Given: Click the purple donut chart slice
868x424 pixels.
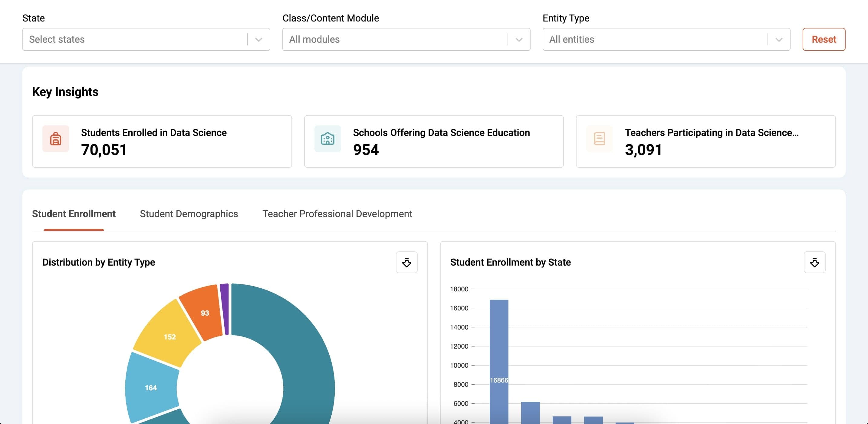Looking at the screenshot, I should pyautogui.click(x=225, y=309).
